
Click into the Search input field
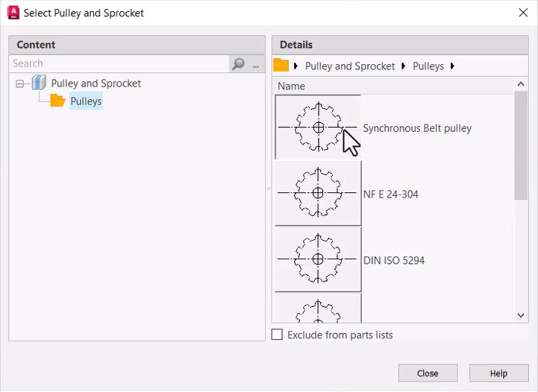point(119,64)
